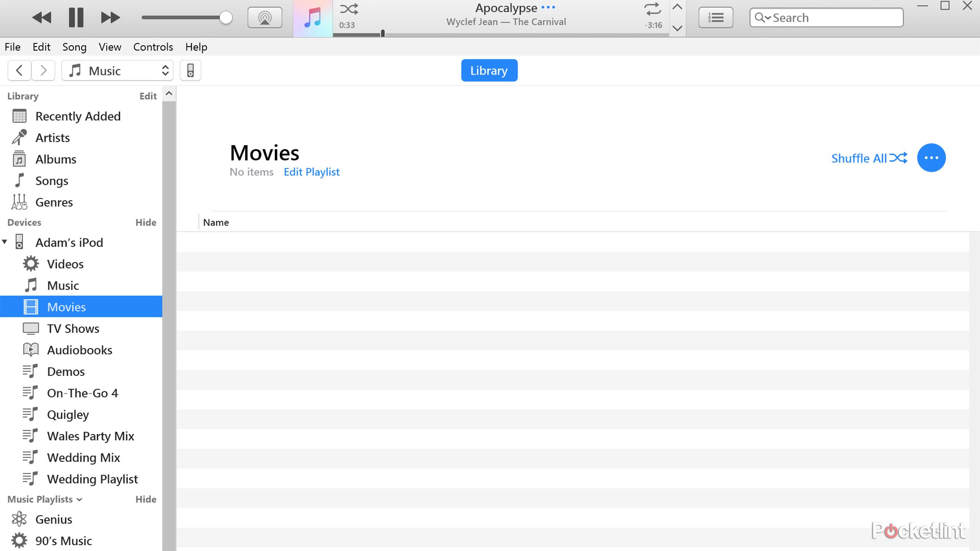The height and width of the screenshot is (551, 980).
Task: Open the Up Next list button
Action: (x=716, y=18)
